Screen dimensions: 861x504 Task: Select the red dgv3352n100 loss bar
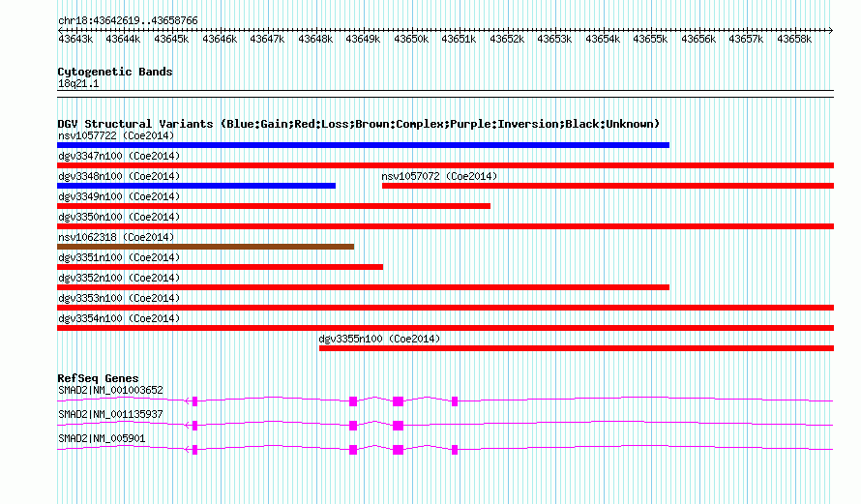(x=363, y=287)
